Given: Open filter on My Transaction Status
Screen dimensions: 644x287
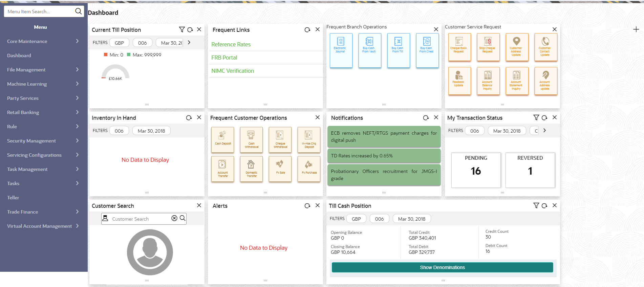Looking at the screenshot, I should [x=536, y=117].
